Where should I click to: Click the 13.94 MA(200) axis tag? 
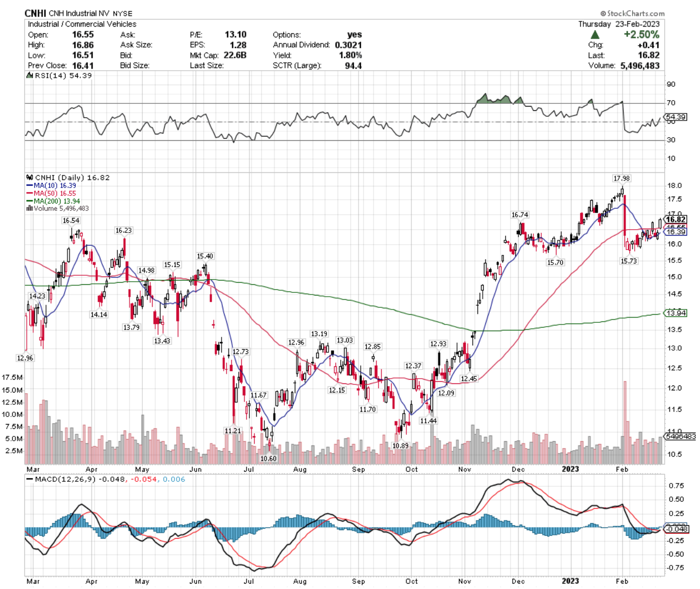675,313
